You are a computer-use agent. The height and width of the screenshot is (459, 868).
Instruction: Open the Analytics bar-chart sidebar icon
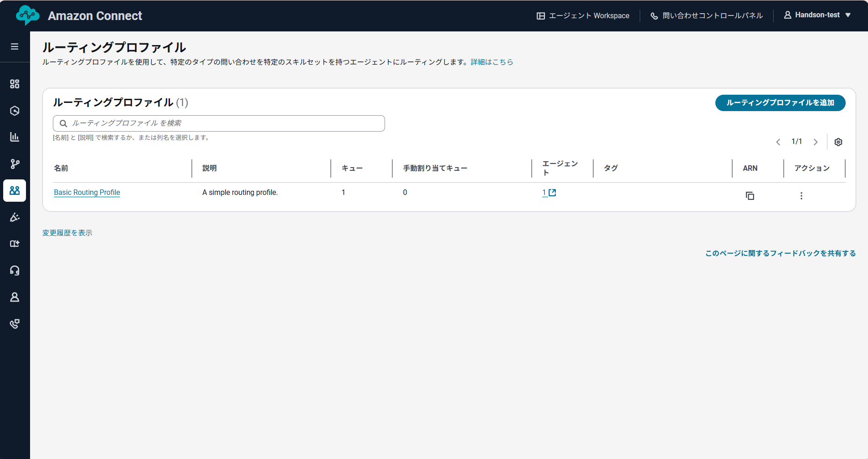[x=15, y=137]
